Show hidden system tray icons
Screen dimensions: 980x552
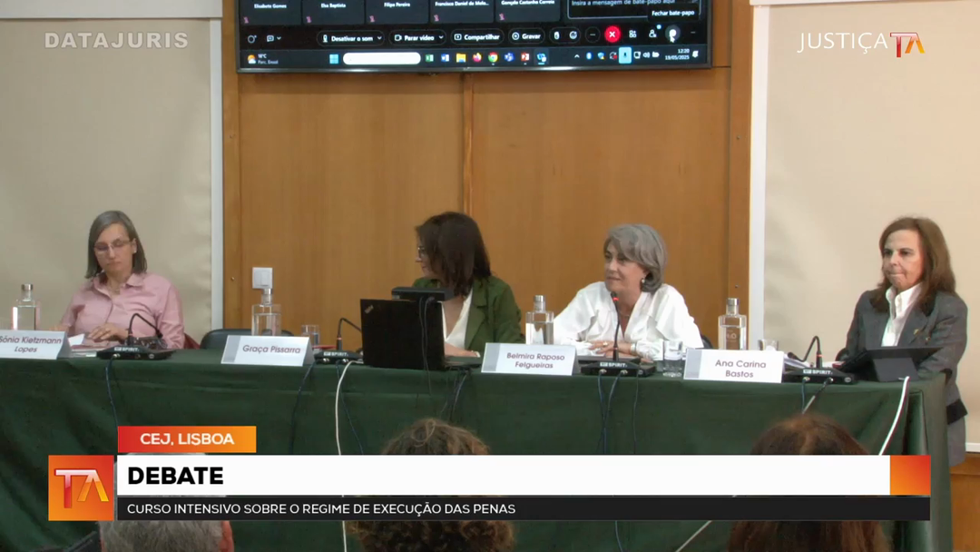577,56
